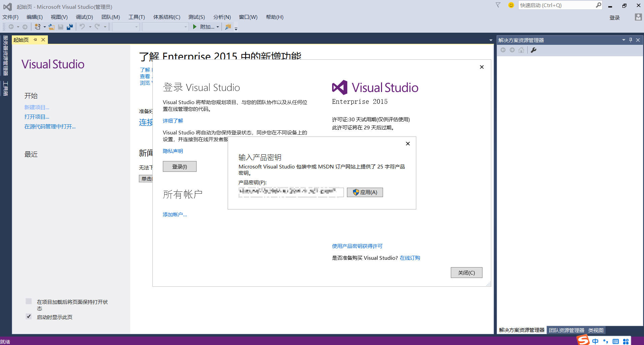Viewport: 644px width, 345px height.
Task: Open the 帮助(H) menu
Action: [274, 17]
